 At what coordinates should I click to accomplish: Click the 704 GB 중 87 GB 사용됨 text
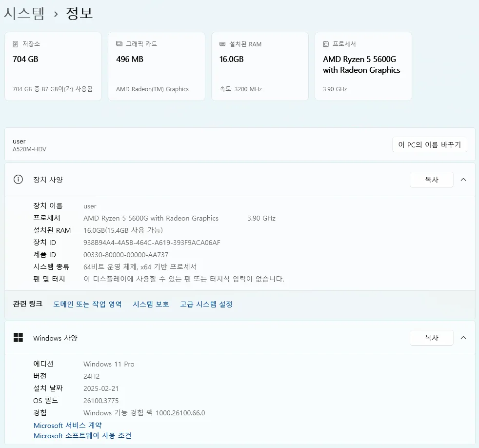tap(53, 89)
